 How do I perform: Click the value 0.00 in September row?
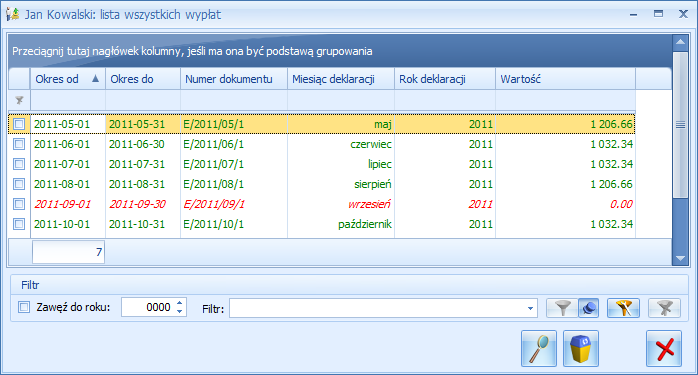tap(621, 204)
